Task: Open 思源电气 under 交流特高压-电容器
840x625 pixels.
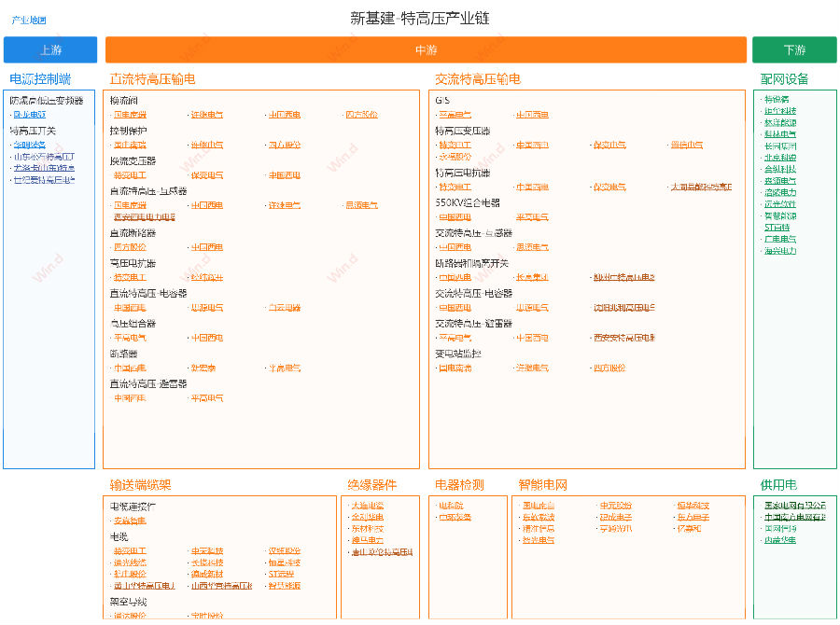Action: coord(532,308)
